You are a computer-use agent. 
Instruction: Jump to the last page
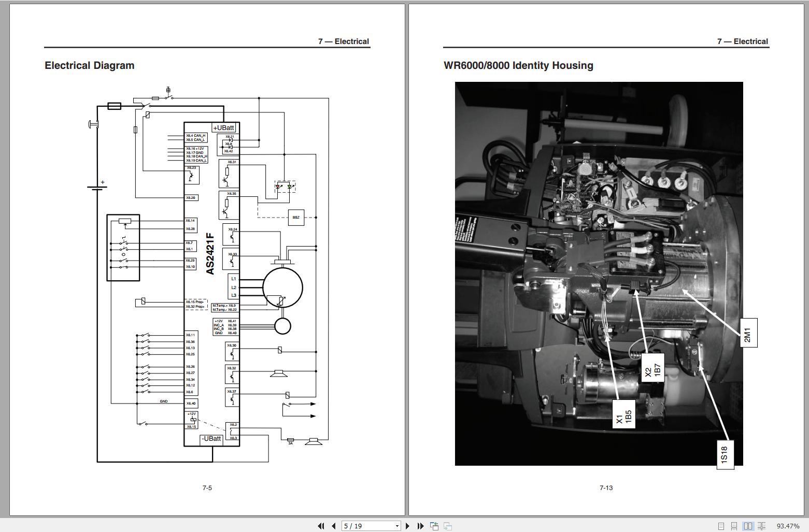[x=420, y=526]
